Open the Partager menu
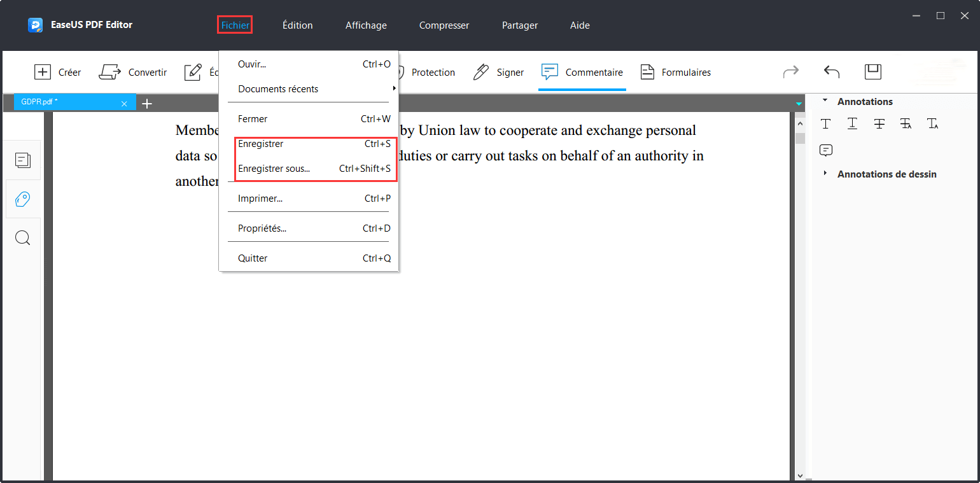 [x=520, y=25]
